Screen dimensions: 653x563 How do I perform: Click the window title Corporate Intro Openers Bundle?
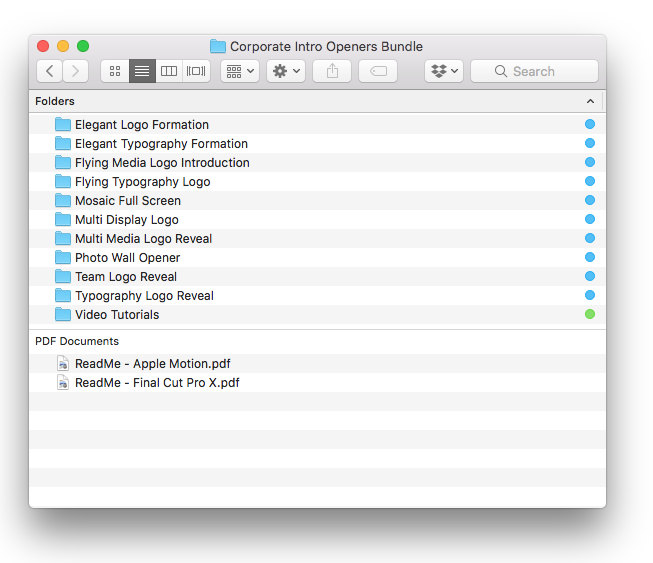click(x=326, y=46)
